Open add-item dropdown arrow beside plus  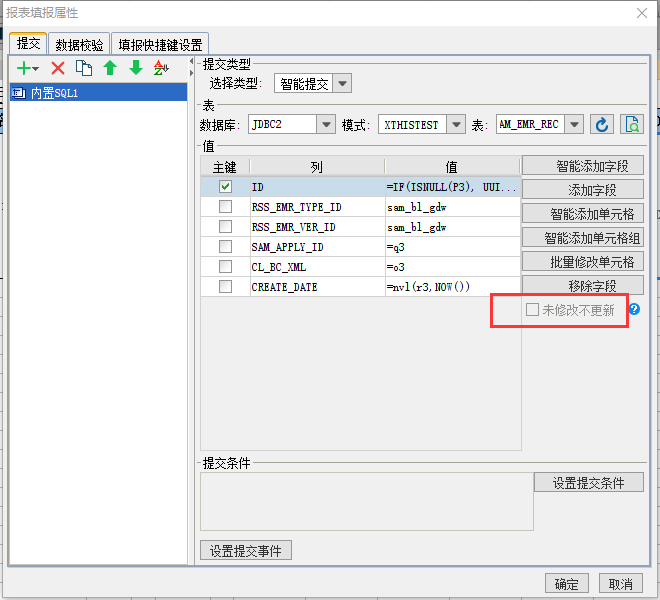[x=35, y=69]
